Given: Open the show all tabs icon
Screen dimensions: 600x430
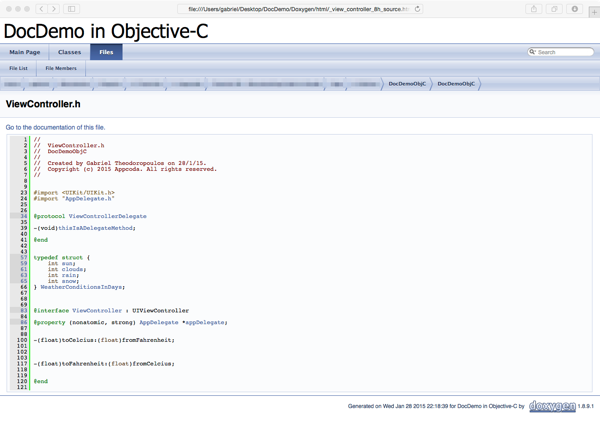Looking at the screenshot, I should coord(554,9).
